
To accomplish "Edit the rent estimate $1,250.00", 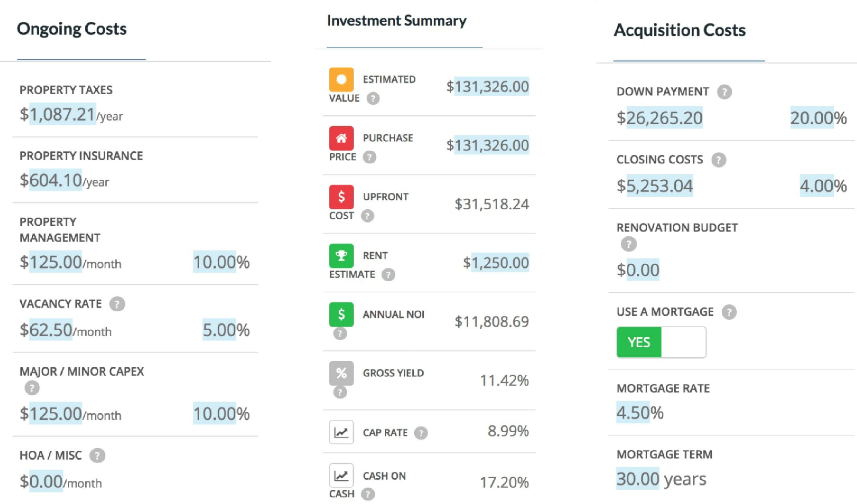I will 500,263.
